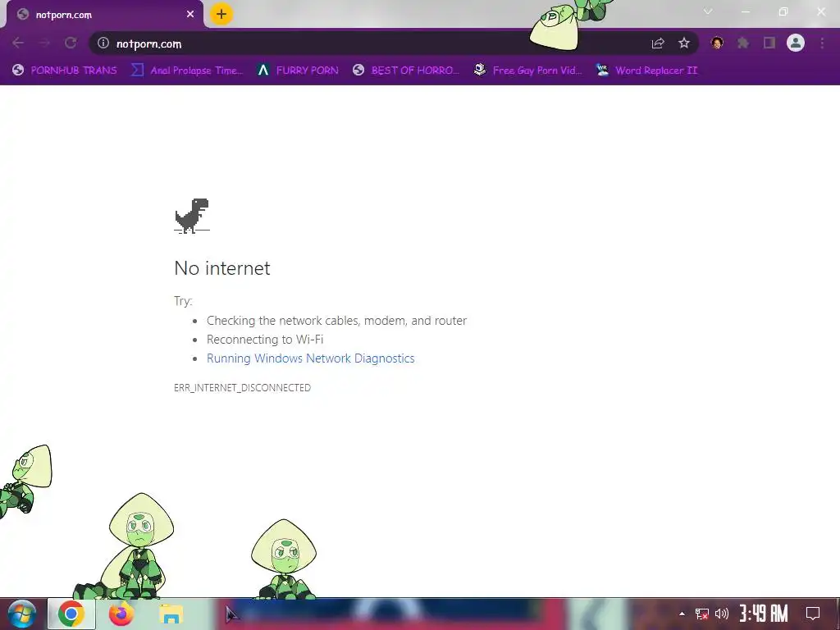Select 'Reconnecting to Wi-Fi' suggestion text
The height and width of the screenshot is (630, 840).
(x=265, y=340)
